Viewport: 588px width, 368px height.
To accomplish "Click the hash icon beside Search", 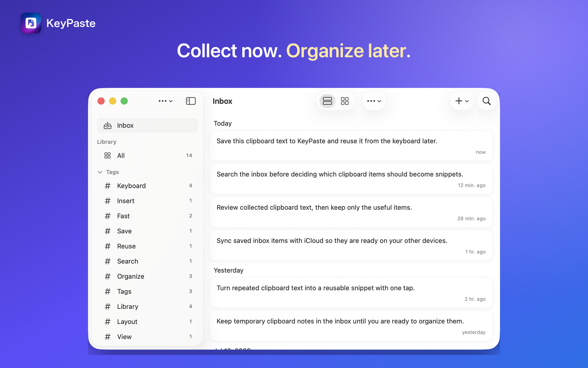I will [107, 261].
